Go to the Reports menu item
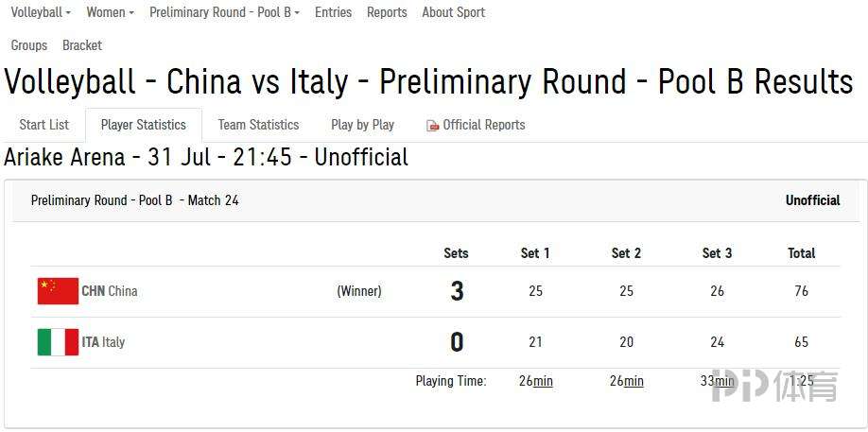This screenshot has height=432, width=868. [x=387, y=12]
